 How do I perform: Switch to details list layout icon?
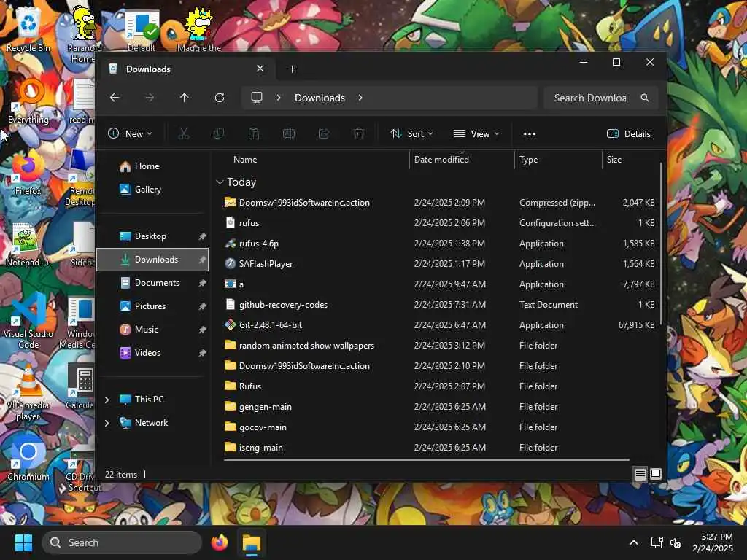click(x=640, y=474)
